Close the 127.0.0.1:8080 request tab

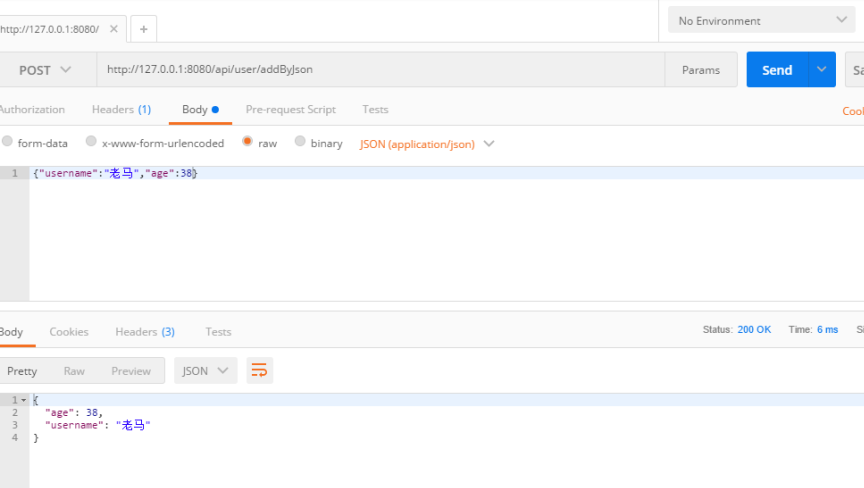(114, 29)
